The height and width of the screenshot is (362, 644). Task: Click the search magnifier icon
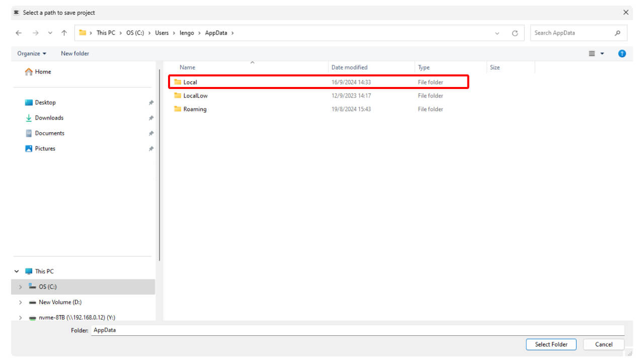tap(617, 33)
